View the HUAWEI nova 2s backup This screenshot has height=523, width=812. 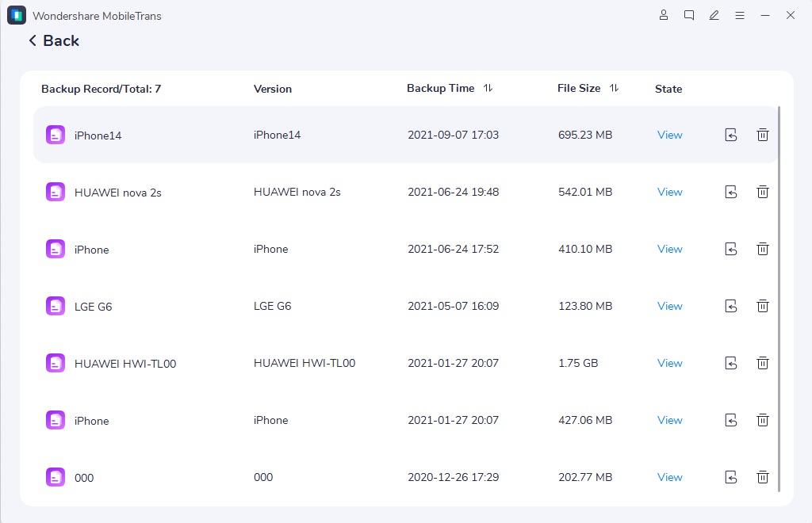click(669, 192)
